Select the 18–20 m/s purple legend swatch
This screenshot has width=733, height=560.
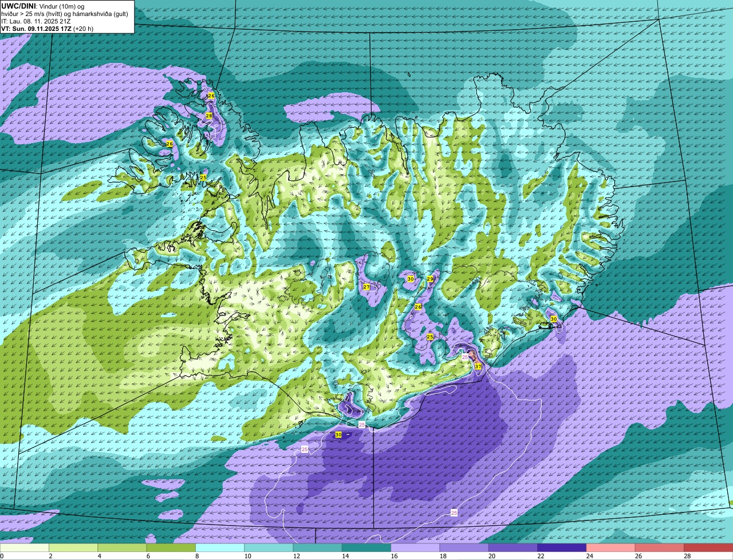coord(464,548)
